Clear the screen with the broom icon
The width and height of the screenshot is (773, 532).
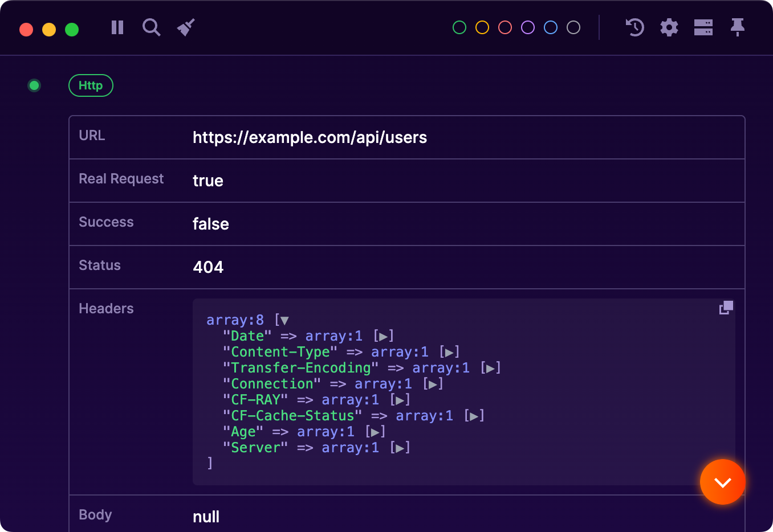coord(185,27)
